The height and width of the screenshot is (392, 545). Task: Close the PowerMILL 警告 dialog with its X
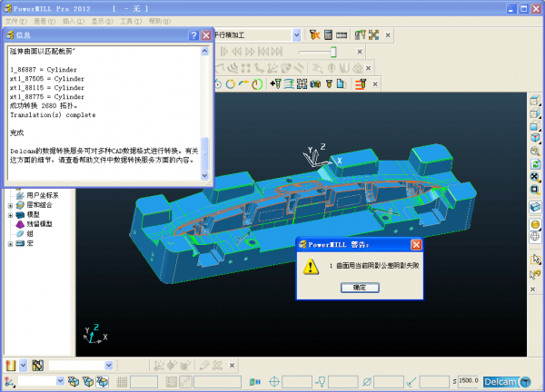click(x=416, y=245)
